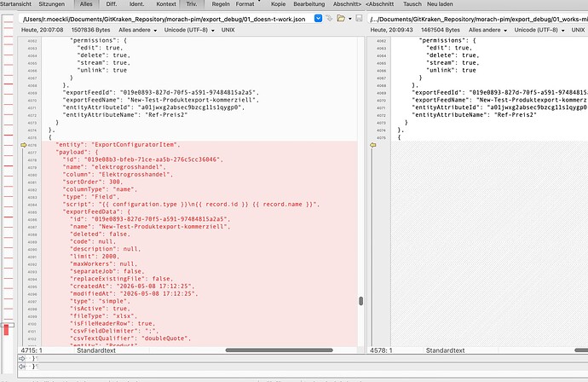Click right status position '4578: 1'

(381, 350)
